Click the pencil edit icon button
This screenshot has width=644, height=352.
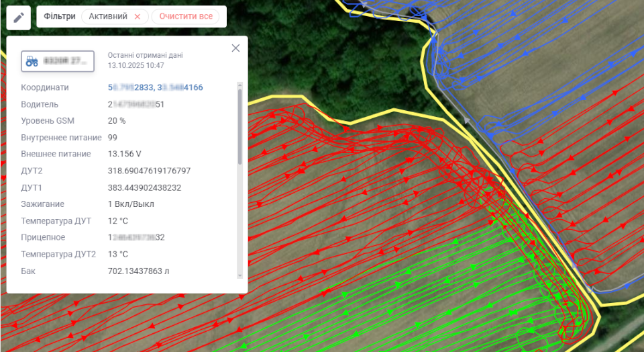pos(19,17)
